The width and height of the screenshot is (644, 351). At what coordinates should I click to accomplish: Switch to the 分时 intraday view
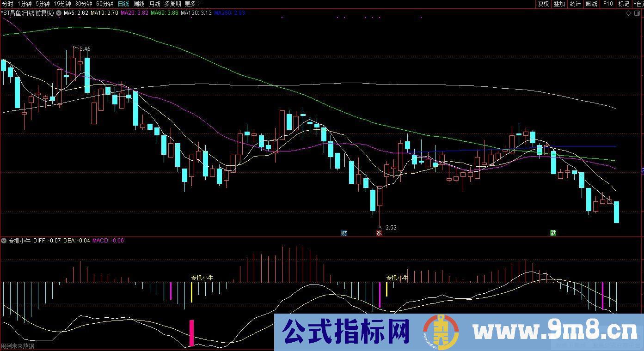pyautogui.click(x=8, y=4)
